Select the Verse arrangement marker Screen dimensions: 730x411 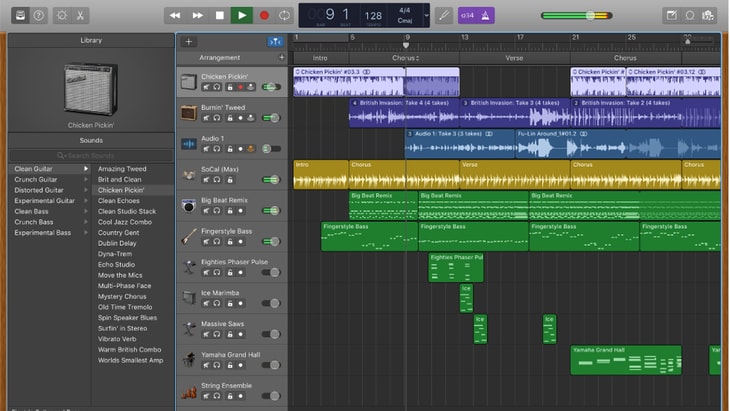click(514, 58)
